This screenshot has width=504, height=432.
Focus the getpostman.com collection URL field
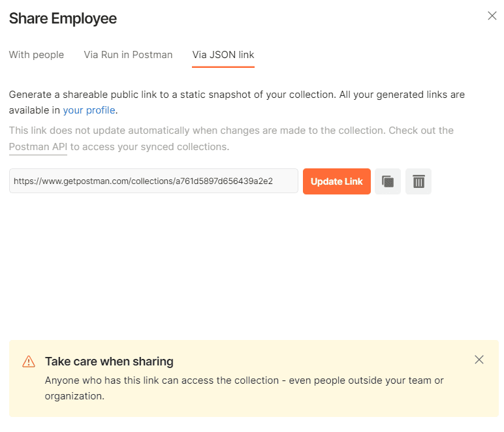[153, 181]
